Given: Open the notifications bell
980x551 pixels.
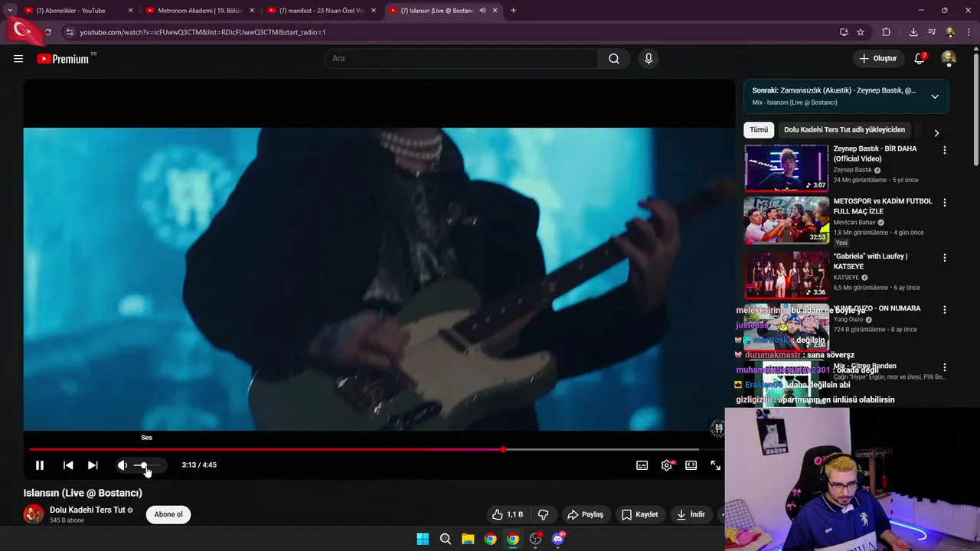Looking at the screenshot, I should (x=920, y=58).
